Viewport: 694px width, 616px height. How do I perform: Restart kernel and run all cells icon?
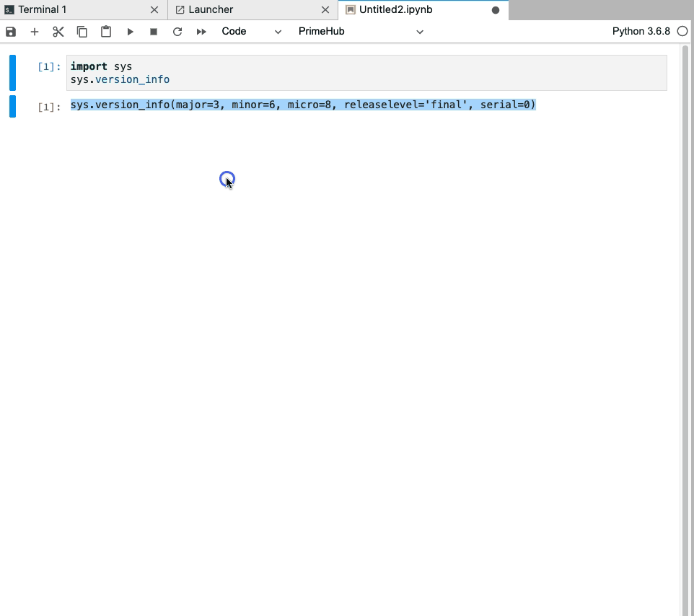coord(201,32)
